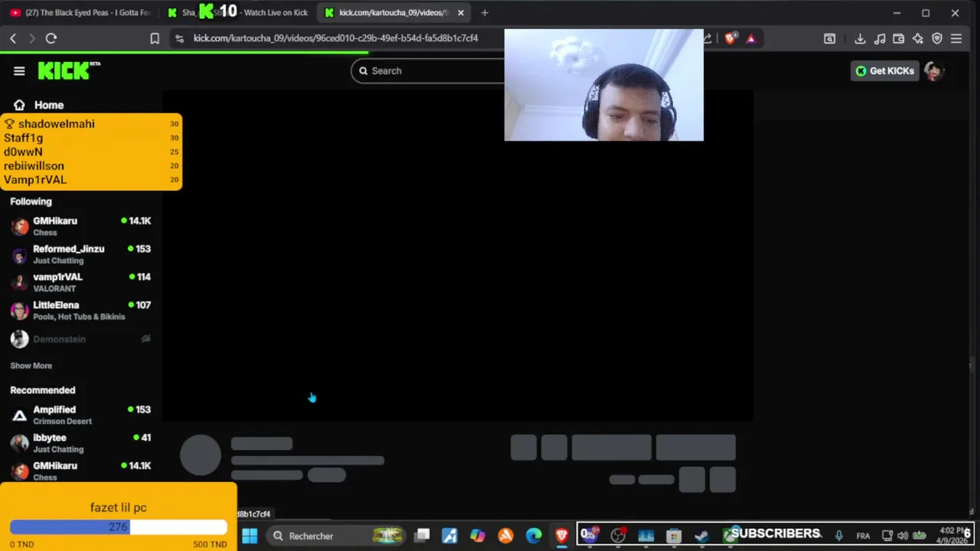The image size is (980, 551).
Task: Open Microsoft Store taskbar icon
Action: click(674, 536)
